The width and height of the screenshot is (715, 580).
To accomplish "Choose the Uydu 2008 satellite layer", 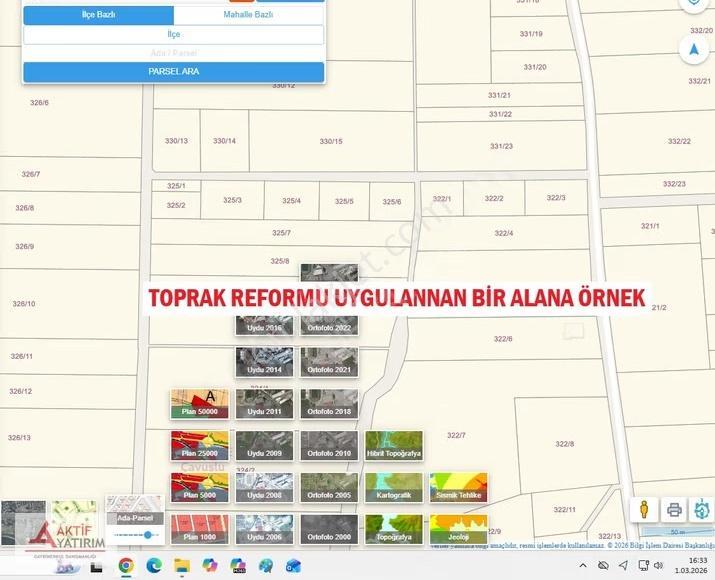I will pyautogui.click(x=264, y=488).
